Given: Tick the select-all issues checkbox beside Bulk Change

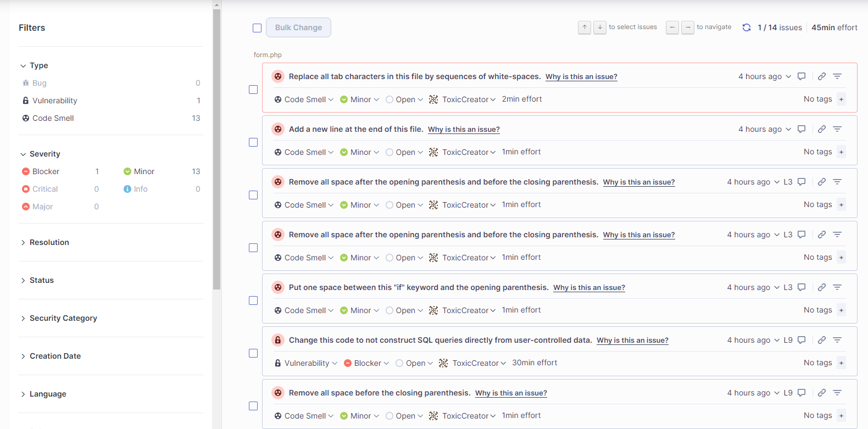Looking at the screenshot, I should click(x=257, y=28).
